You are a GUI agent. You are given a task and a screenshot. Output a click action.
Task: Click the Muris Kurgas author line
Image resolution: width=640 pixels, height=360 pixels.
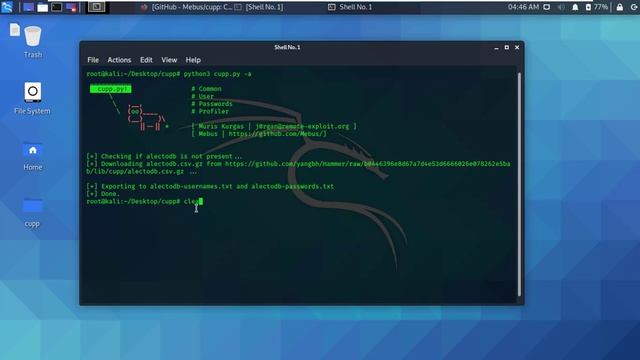click(x=274, y=127)
